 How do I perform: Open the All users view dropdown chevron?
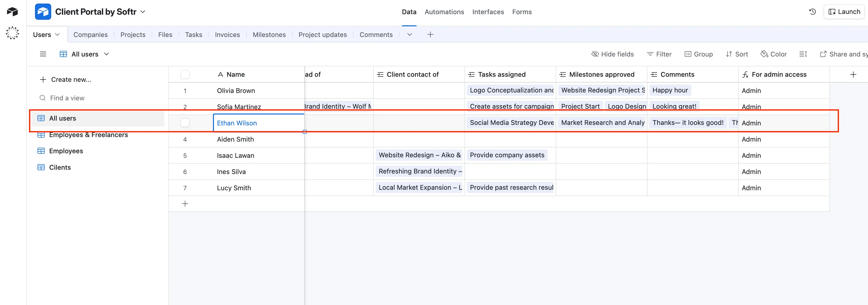click(106, 54)
